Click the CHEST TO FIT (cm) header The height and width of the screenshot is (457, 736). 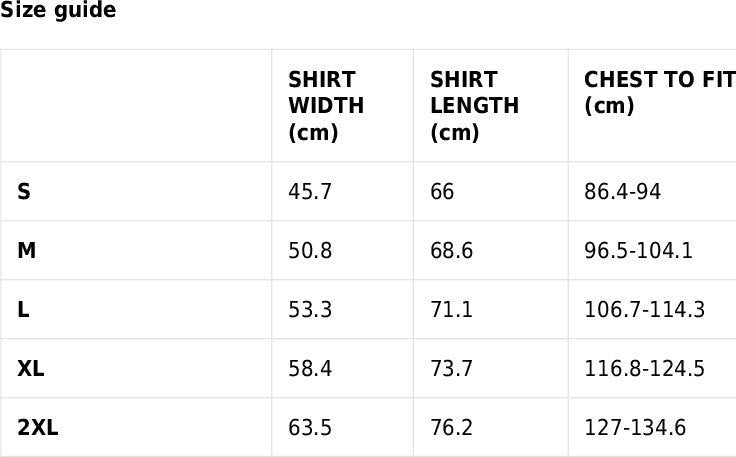pos(659,93)
